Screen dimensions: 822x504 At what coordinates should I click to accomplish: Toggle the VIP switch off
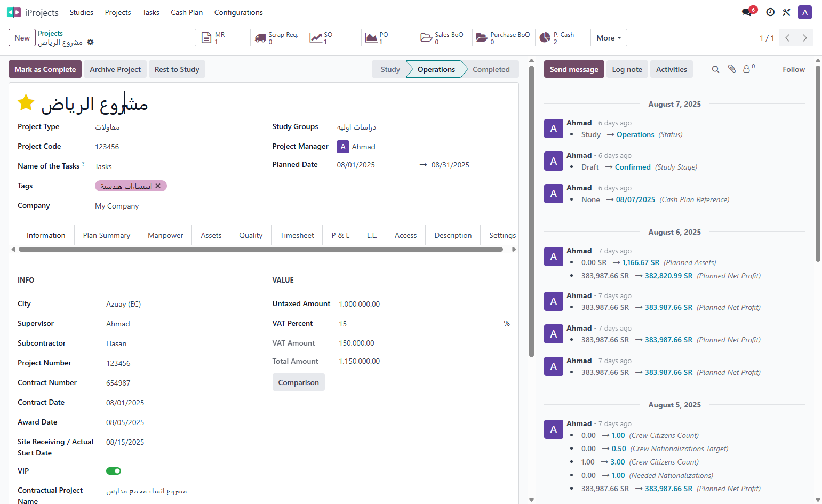click(x=114, y=471)
